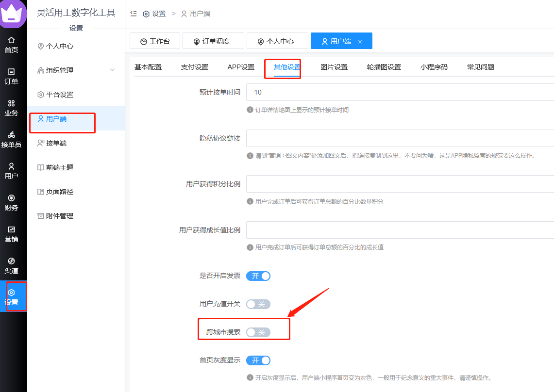The height and width of the screenshot is (392, 554).
Task: Open 用户 section in the dark sidebar
Action: [x=11, y=171]
